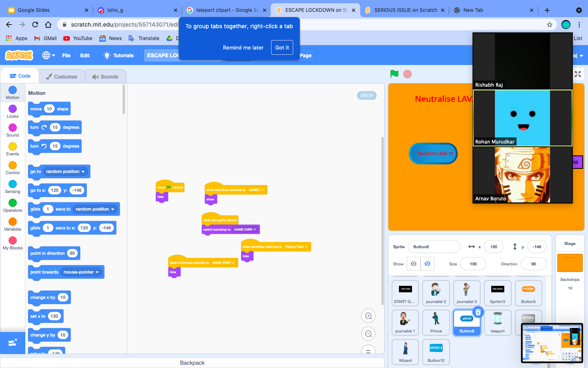
Task: Open a new browser tab
Action: coord(547,10)
